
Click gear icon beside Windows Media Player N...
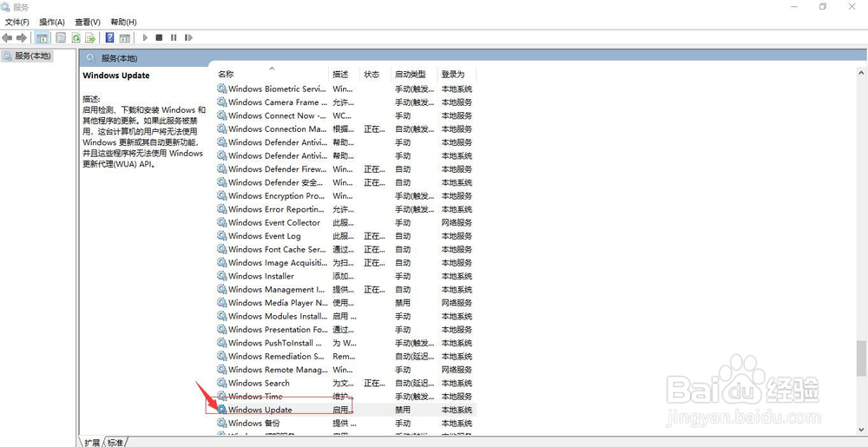click(x=222, y=303)
